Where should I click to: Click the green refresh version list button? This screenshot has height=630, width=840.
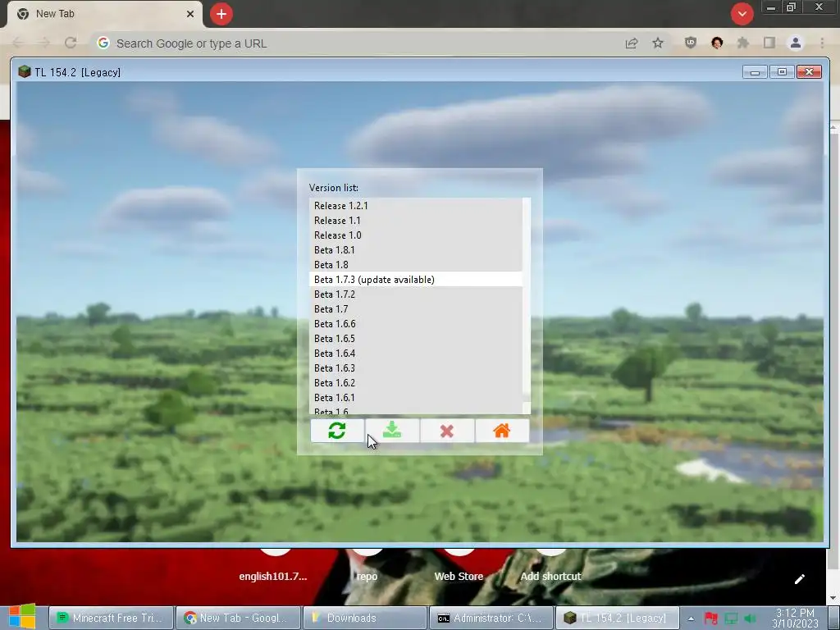click(337, 431)
